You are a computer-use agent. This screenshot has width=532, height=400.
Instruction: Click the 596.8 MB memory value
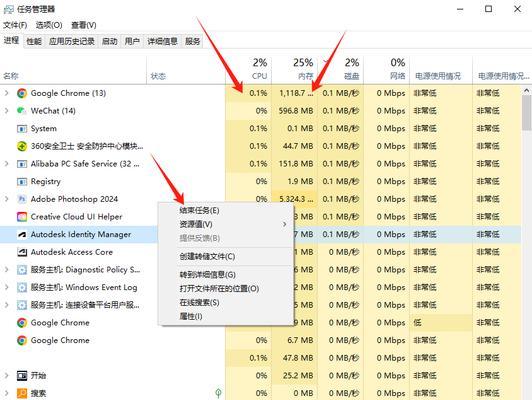tap(296, 111)
